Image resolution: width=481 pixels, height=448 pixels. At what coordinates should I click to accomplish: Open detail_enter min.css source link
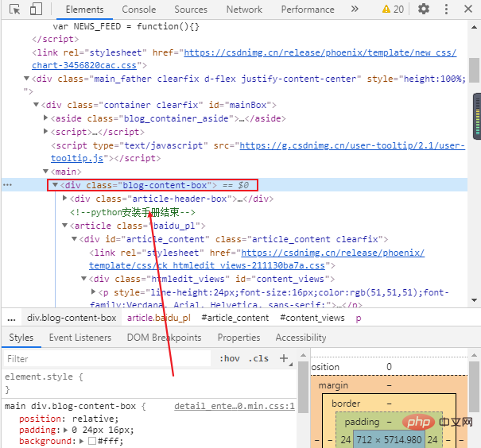(235, 407)
